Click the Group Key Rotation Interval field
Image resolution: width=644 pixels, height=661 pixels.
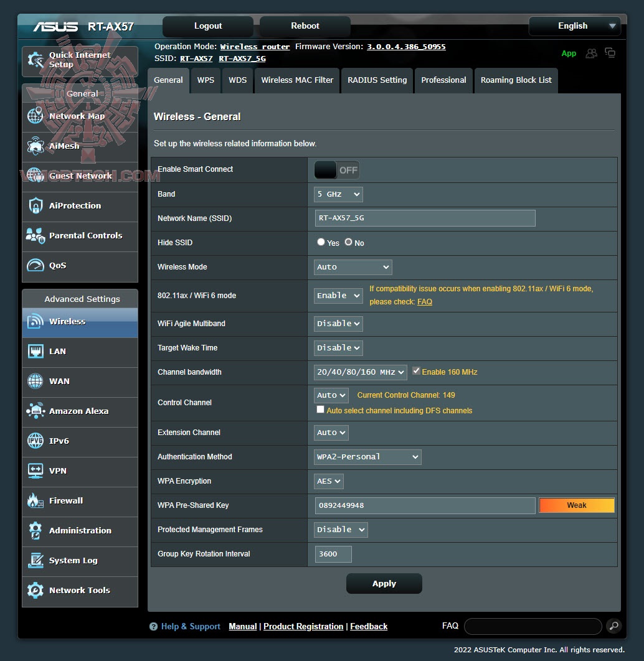pyautogui.click(x=333, y=554)
